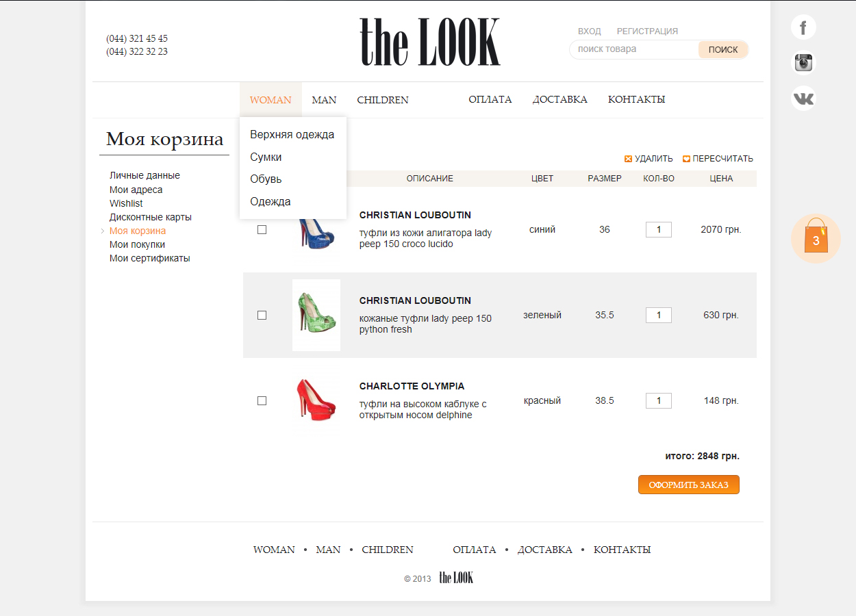Click the size value '35.5'

click(x=605, y=316)
